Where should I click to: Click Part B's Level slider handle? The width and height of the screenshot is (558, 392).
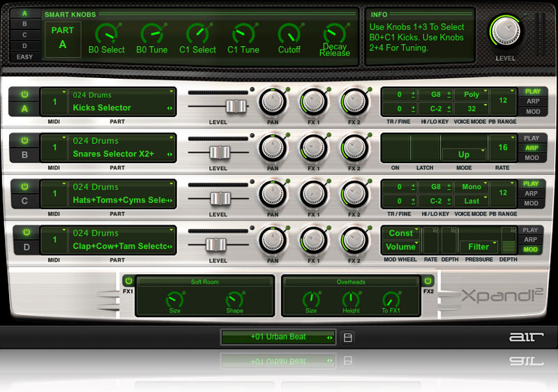point(220,152)
